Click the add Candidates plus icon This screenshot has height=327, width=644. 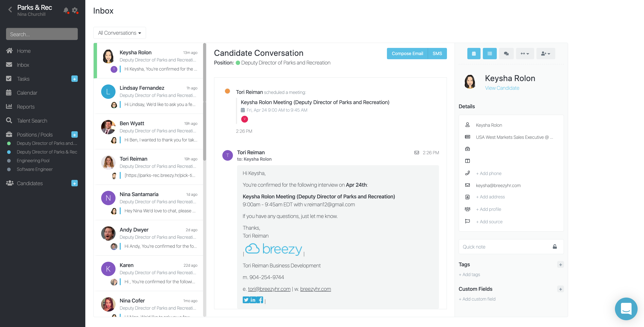(74, 183)
